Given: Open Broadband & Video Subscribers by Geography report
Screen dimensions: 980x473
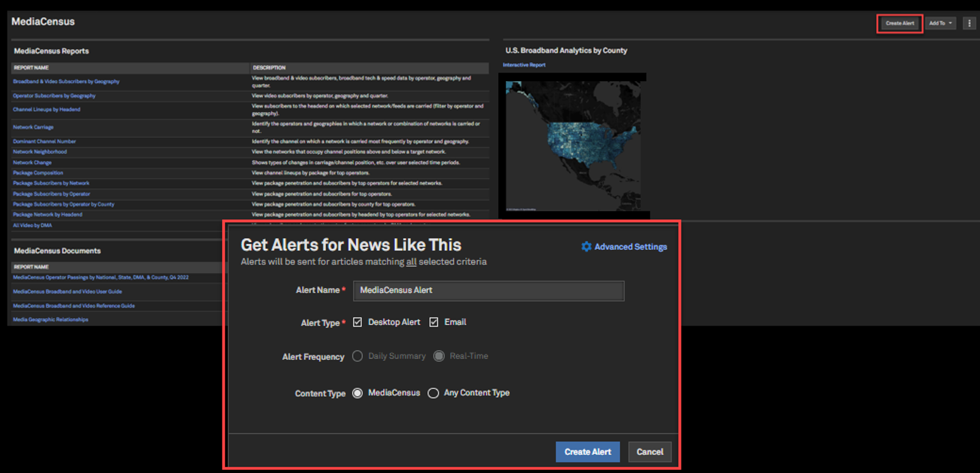Looking at the screenshot, I should point(66,82).
